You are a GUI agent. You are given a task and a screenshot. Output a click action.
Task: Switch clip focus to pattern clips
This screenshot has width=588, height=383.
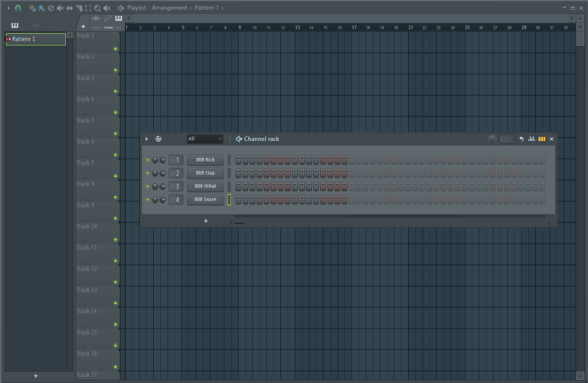click(x=119, y=18)
